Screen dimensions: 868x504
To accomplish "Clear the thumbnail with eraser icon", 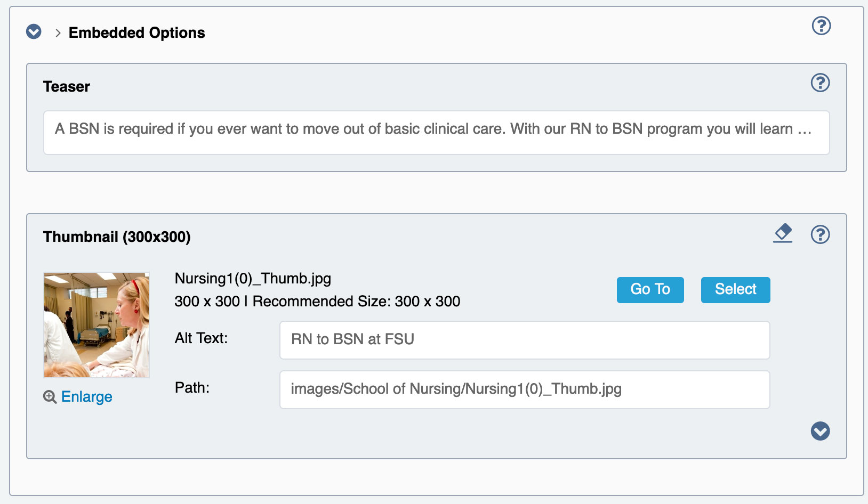I will pos(783,233).
